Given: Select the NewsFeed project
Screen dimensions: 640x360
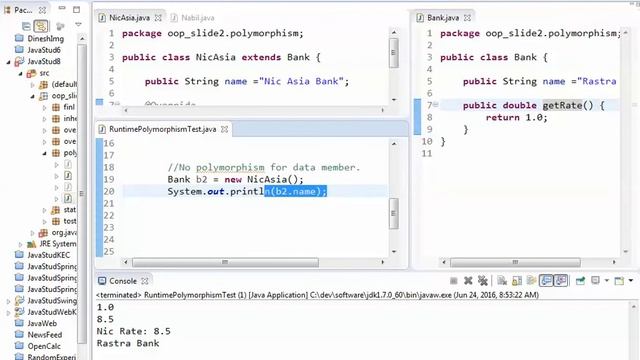Looking at the screenshot, I should 44,335.
